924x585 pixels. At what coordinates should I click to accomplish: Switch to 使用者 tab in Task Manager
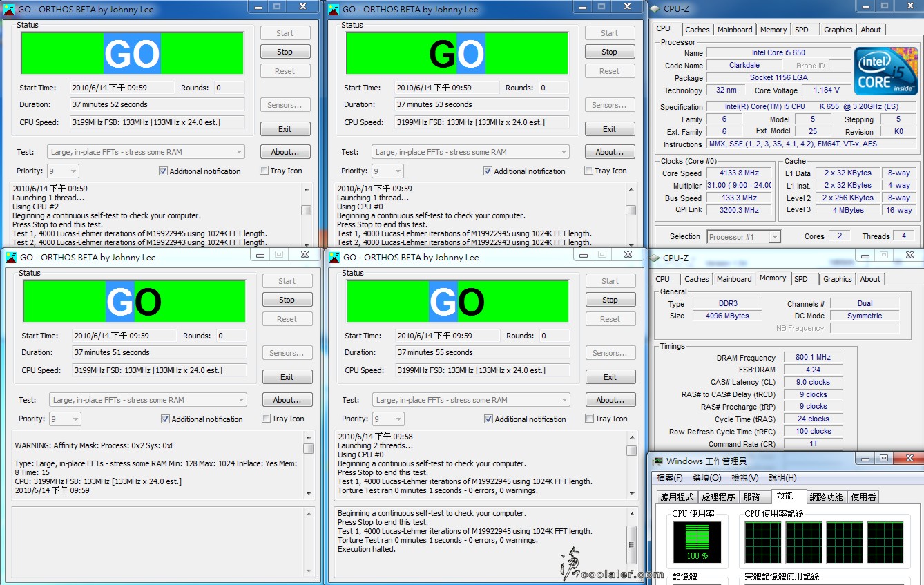863,497
